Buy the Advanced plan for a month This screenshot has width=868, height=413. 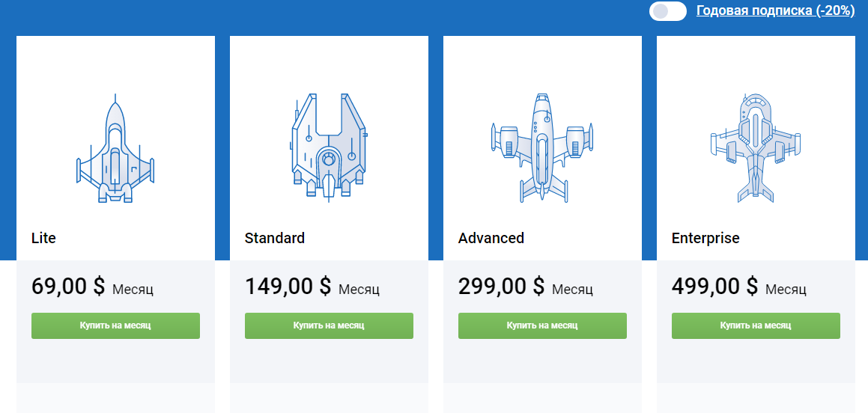point(542,325)
